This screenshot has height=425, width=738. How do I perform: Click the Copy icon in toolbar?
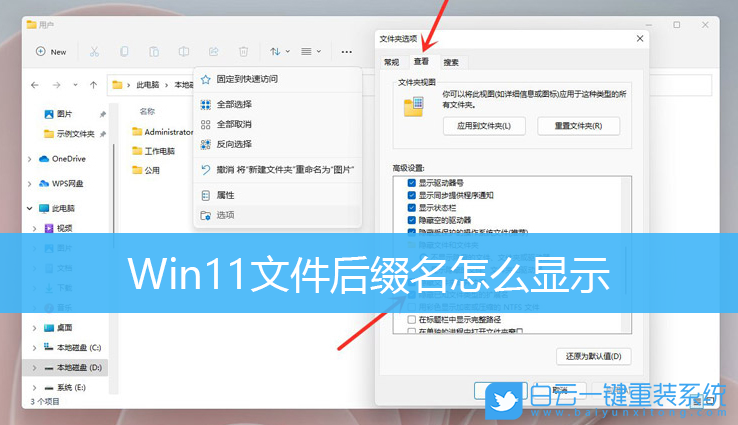click(x=124, y=52)
